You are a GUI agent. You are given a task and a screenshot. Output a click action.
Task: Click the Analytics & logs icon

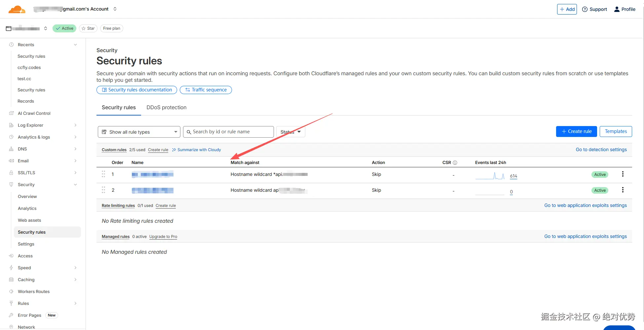tap(11, 137)
